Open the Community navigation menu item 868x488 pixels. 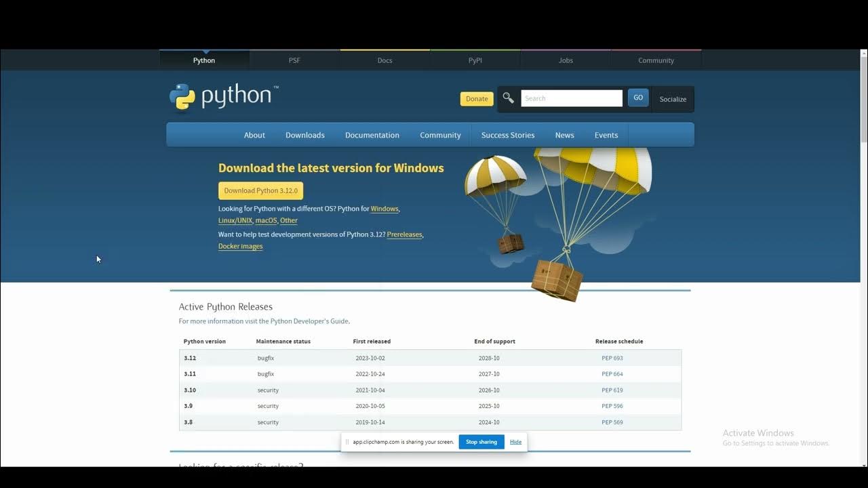pos(440,135)
